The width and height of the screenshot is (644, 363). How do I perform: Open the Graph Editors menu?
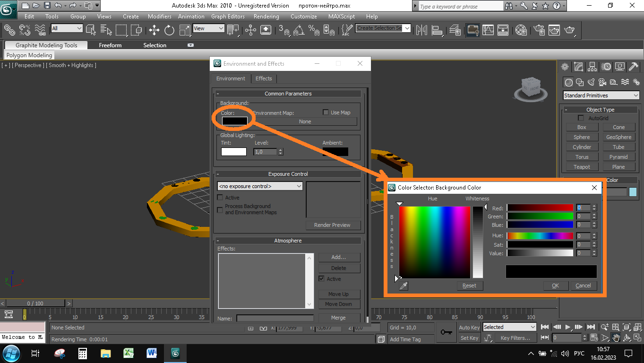tap(228, 16)
